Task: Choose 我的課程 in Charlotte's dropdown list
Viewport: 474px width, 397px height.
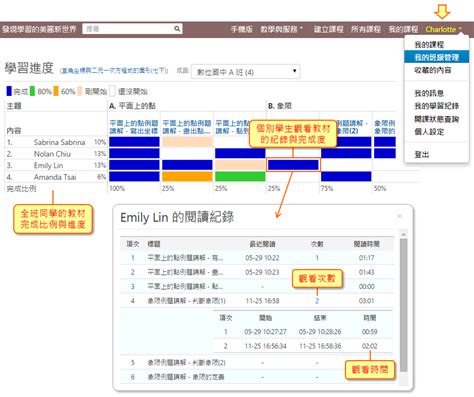Action: (429, 45)
